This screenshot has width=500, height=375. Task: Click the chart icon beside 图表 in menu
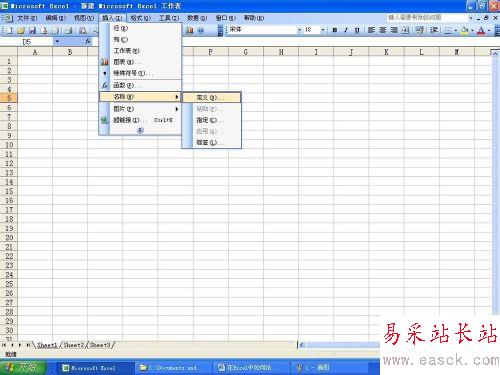(x=105, y=62)
